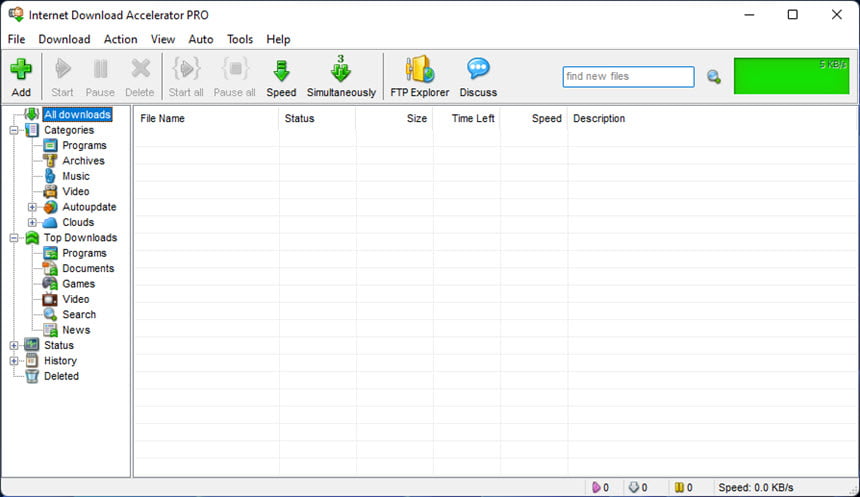Open the File menu
Viewport: 860px width, 497px height.
(16, 39)
